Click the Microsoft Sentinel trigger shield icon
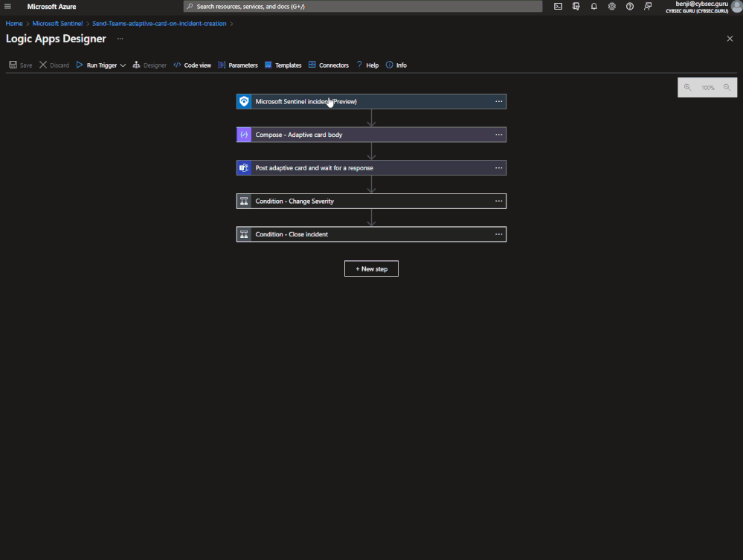 point(244,101)
